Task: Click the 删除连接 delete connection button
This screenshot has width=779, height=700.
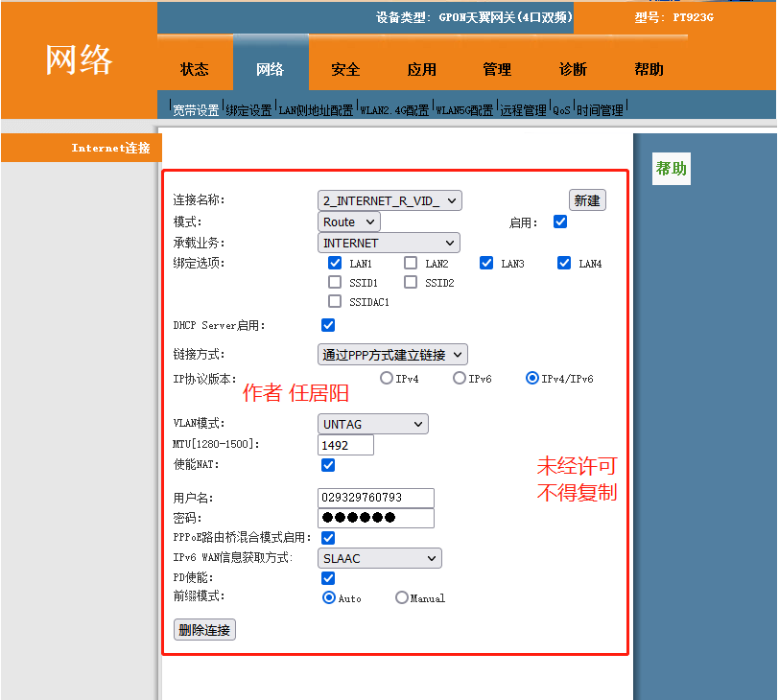Action: coord(204,630)
